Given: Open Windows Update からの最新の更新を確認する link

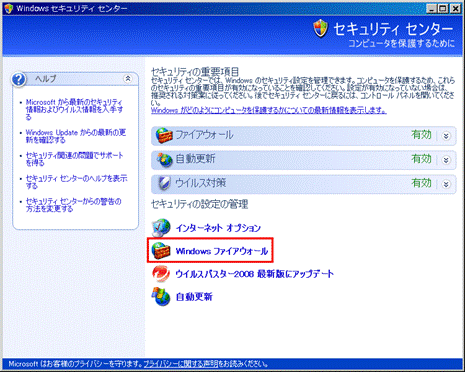Looking at the screenshot, I should point(76,136).
